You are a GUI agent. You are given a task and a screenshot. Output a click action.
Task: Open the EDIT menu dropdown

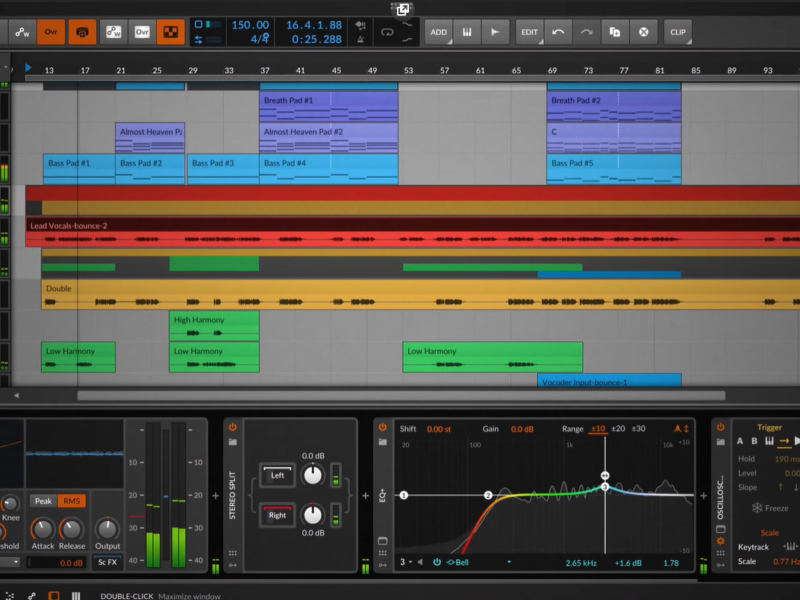tap(529, 32)
